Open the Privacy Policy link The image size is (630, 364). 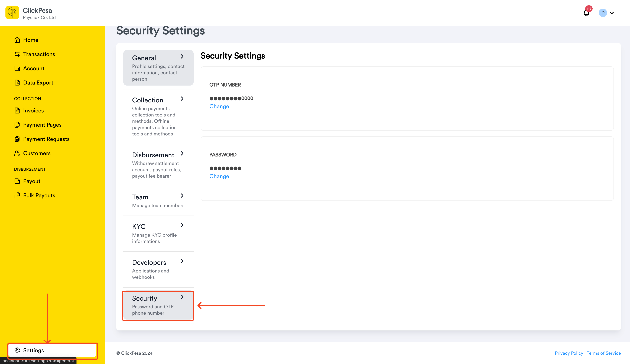tap(569, 353)
